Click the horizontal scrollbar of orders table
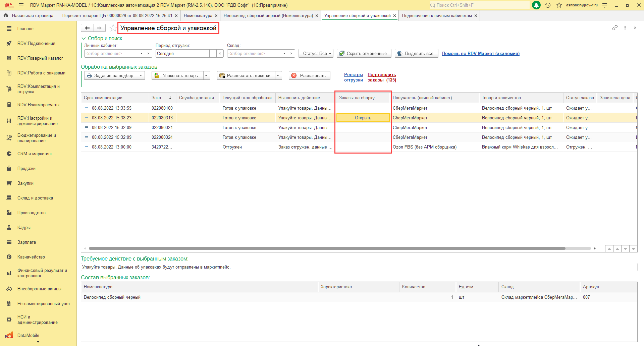The image size is (644, 346). (327, 248)
